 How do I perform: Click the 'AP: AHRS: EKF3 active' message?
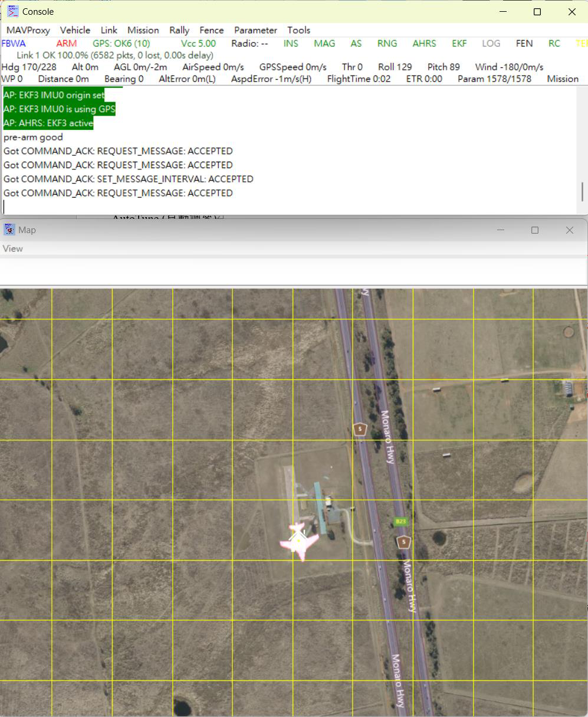[48, 123]
